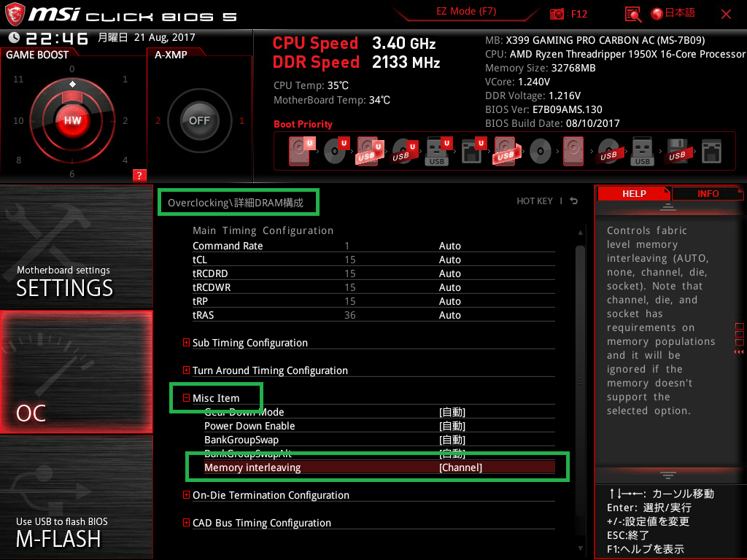Open the Memory interleaving [Channel] option
The width and height of the screenshot is (747, 560).
pos(379,467)
